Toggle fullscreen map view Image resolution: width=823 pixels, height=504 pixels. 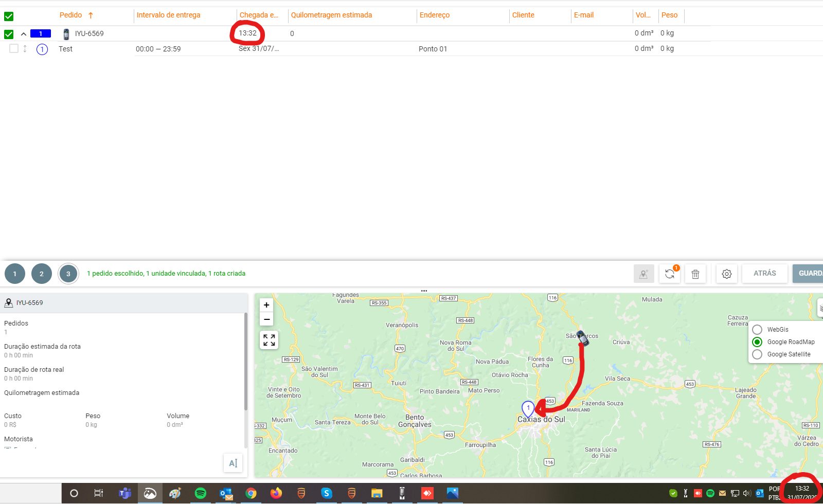click(269, 340)
